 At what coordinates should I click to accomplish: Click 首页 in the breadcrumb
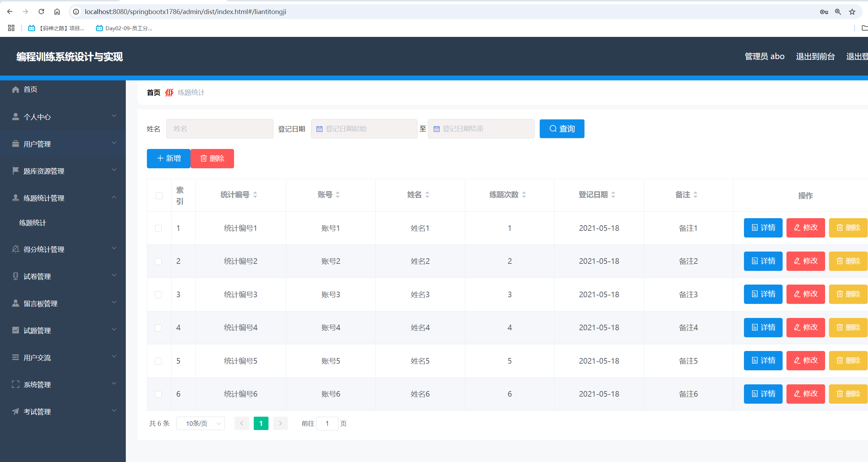(154, 92)
